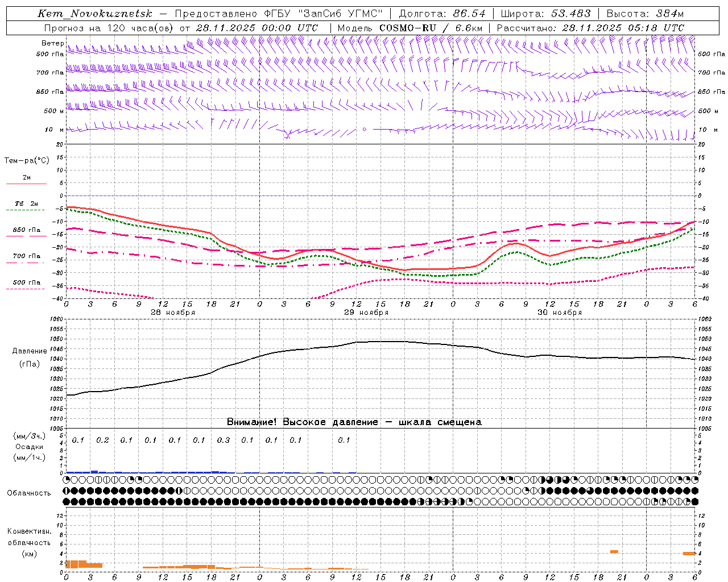The height and width of the screenshot is (582, 728).
Task: Click the Осадки panel label
Action: 30,447
